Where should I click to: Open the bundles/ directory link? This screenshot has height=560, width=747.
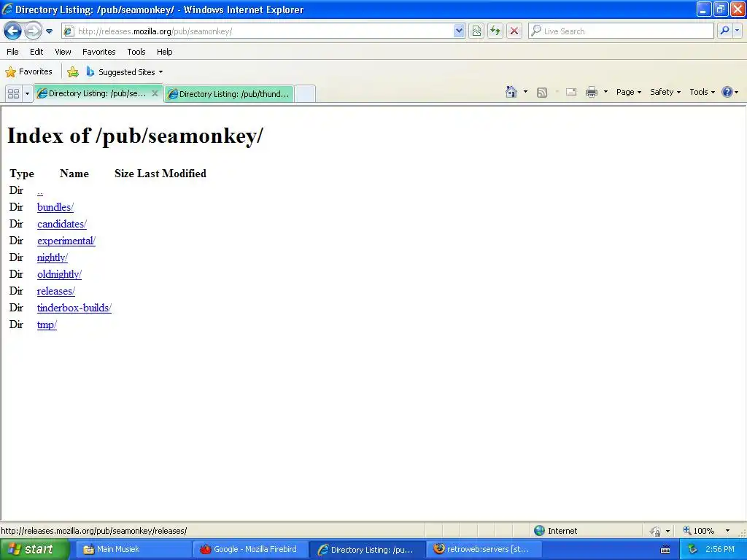coord(55,207)
